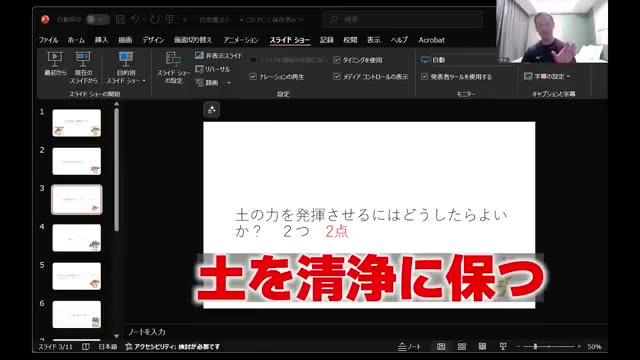Open Subtitle Settings (字幕の設定) dropdown
640x360 pixels.
coord(547,76)
